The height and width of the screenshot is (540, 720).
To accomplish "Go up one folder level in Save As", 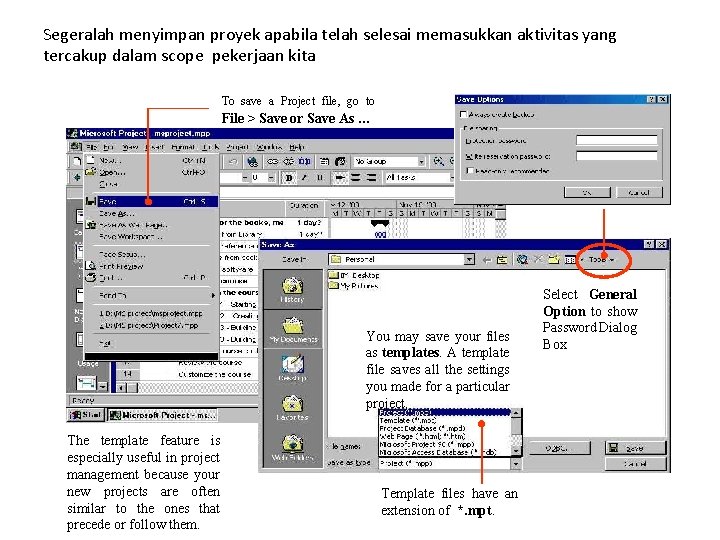I will click(x=502, y=260).
